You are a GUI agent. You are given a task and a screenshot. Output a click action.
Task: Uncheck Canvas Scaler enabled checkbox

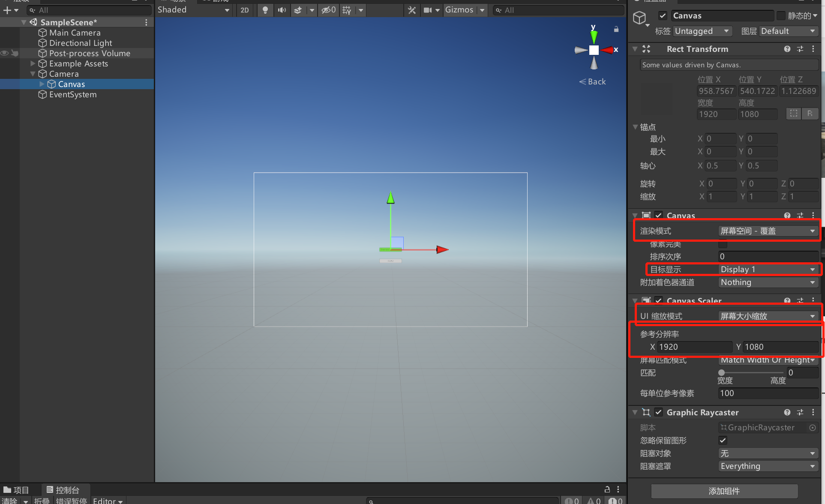point(659,300)
